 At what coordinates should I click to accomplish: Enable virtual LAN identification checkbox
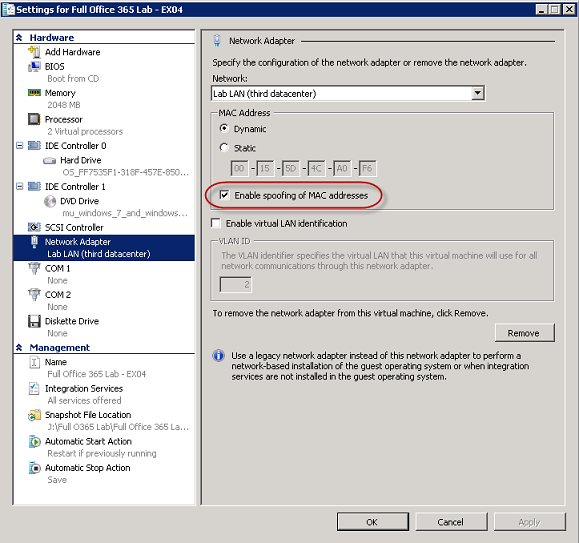[216, 223]
